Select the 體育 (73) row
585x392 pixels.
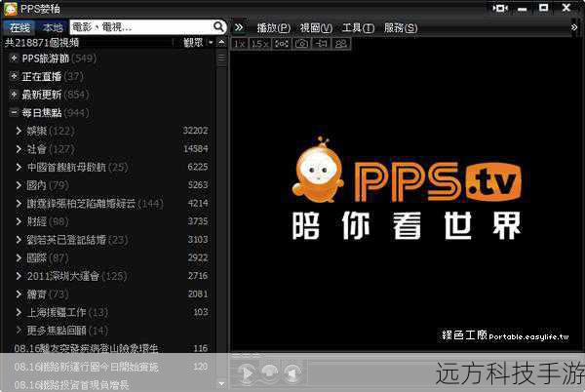111,294
